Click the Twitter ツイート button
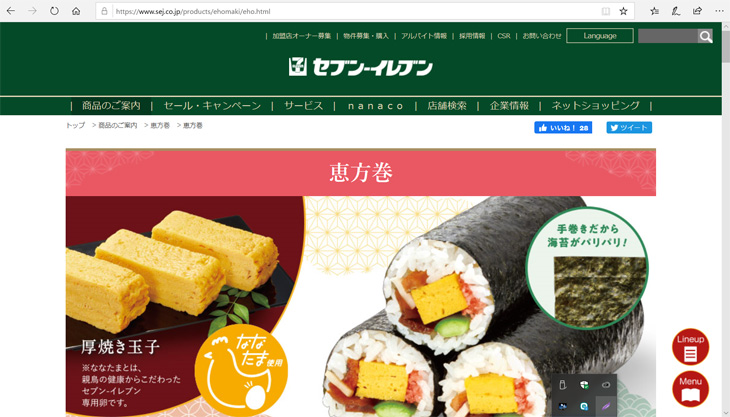This screenshot has width=730, height=417. pyautogui.click(x=629, y=128)
